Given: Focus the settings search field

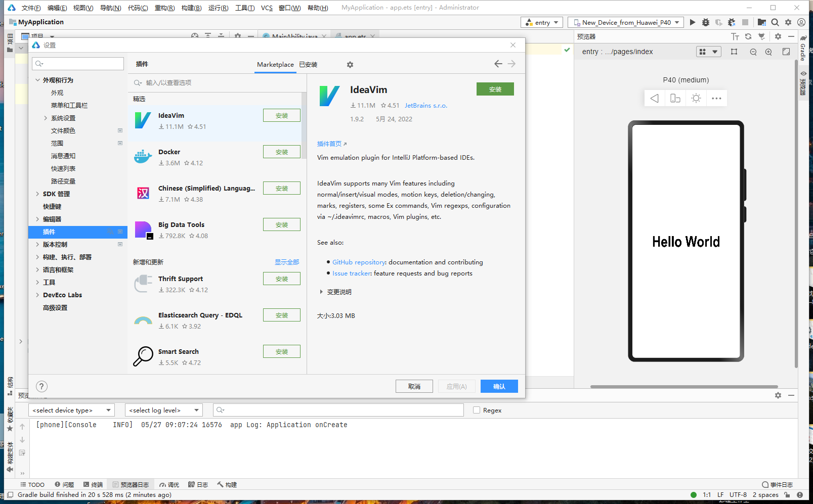Looking at the screenshot, I should coord(78,63).
